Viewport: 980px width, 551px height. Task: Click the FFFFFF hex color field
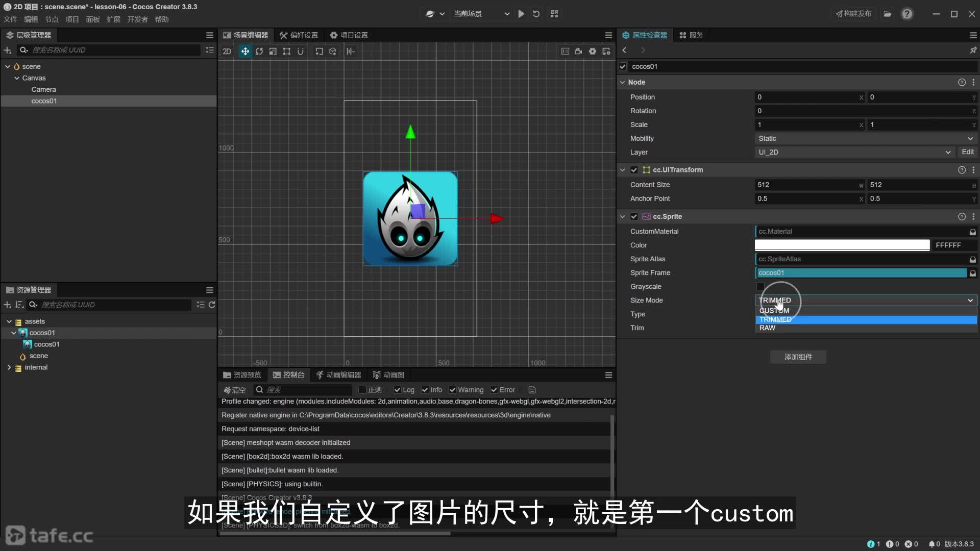(954, 245)
